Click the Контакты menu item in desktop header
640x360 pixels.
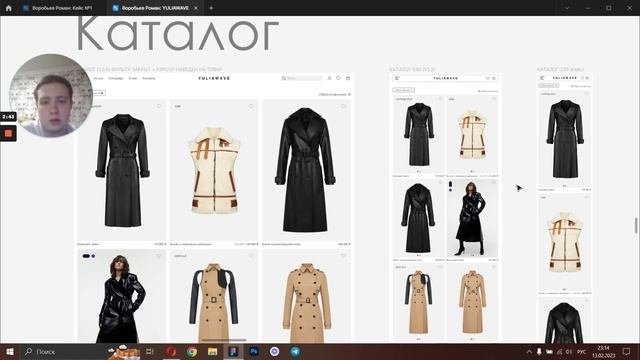pos(149,78)
